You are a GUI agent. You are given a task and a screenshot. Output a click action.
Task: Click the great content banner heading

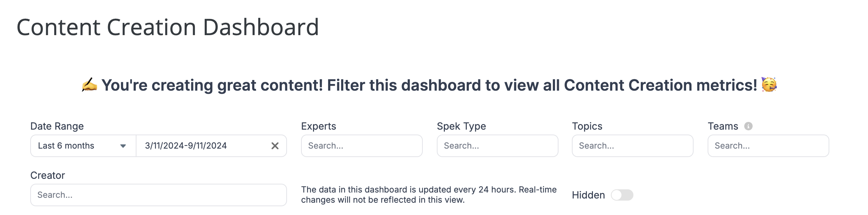coord(429,85)
